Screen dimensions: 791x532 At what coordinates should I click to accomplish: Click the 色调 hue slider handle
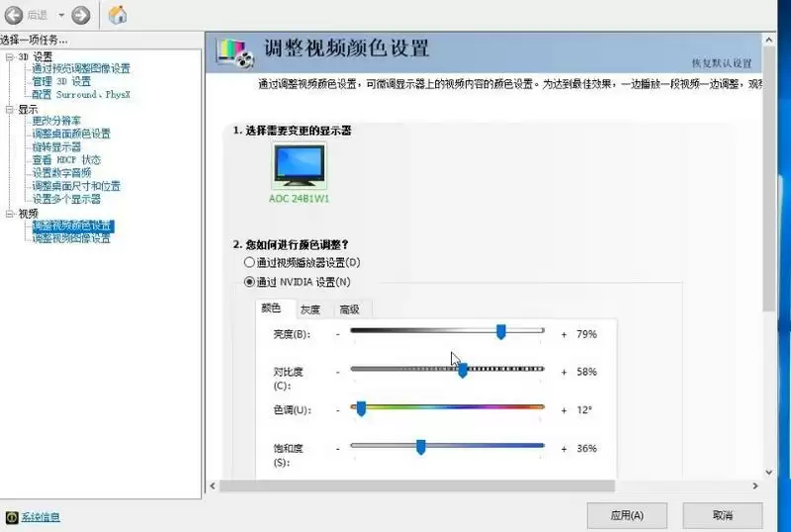pos(361,408)
